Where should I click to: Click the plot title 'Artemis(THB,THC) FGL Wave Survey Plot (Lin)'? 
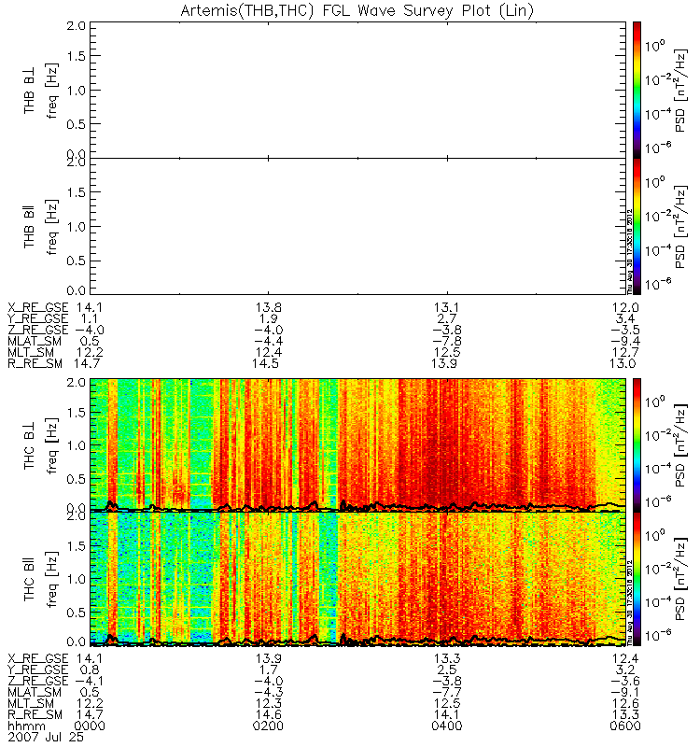click(x=357, y=10)
